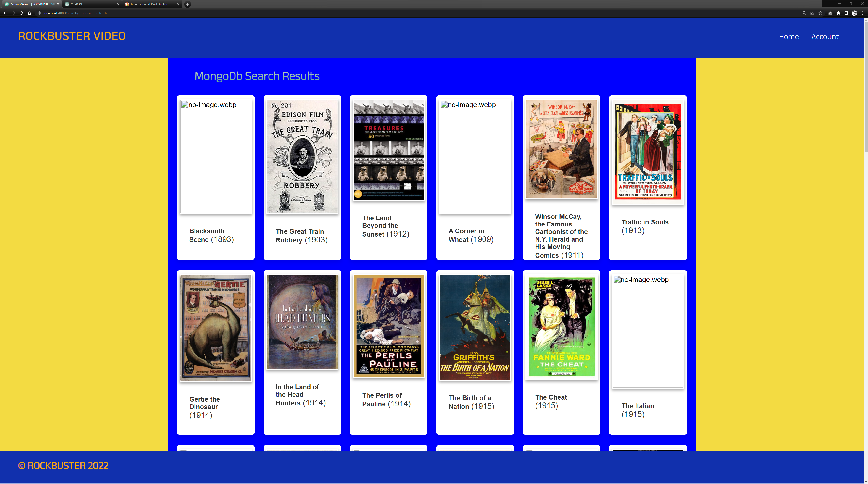
Task: Click the Blacksmith Scene (1893) title
Action: click(211, 235)
